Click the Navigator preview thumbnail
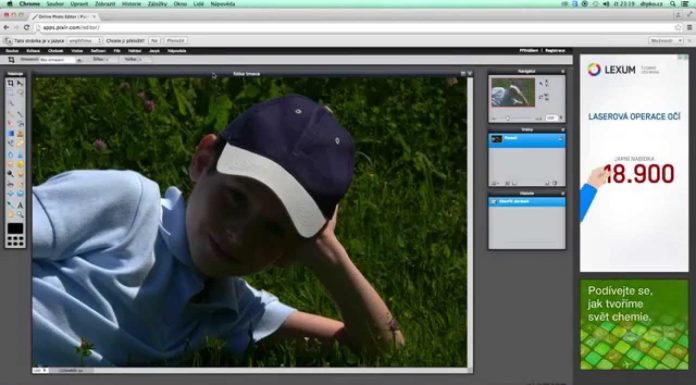 513,92
